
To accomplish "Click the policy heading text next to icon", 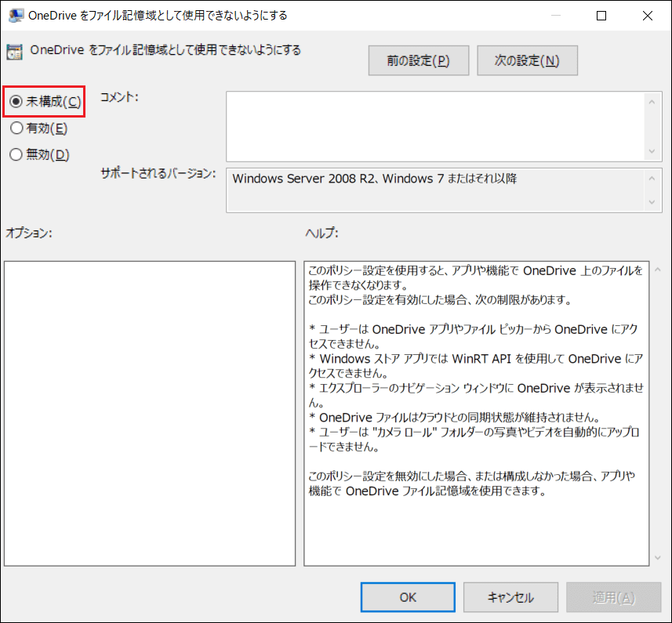I will click(x=165, y=50).
